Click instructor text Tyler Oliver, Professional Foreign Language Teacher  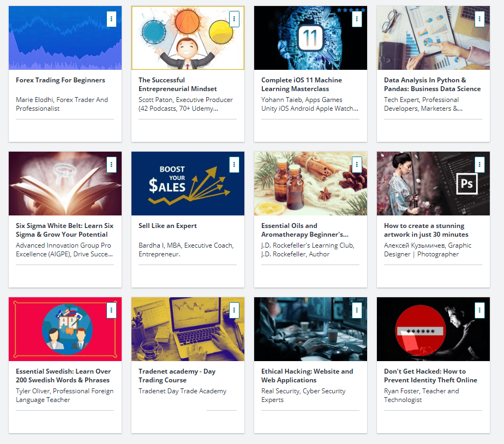pyautogui.click(x=64, y=395)
